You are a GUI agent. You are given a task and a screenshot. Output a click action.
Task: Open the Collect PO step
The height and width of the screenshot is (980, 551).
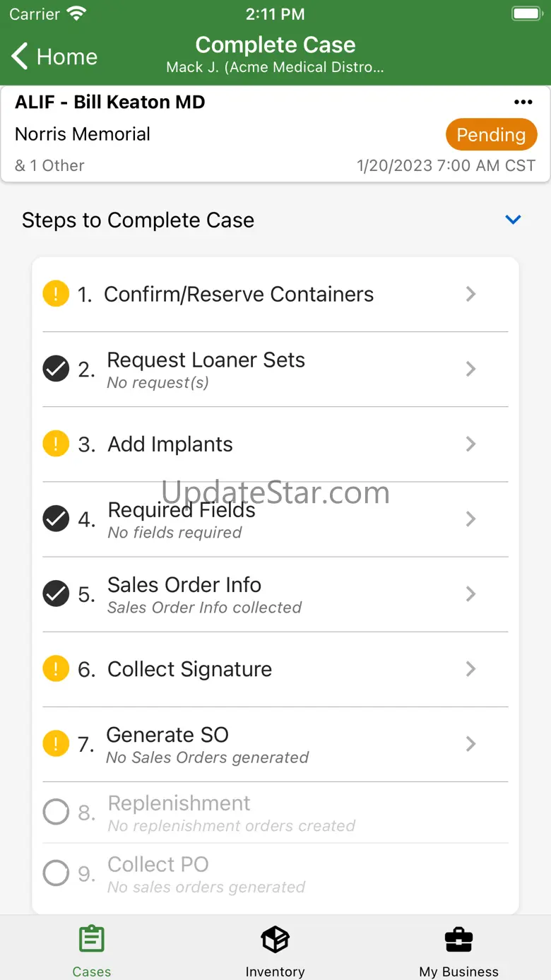coord(275,874)
